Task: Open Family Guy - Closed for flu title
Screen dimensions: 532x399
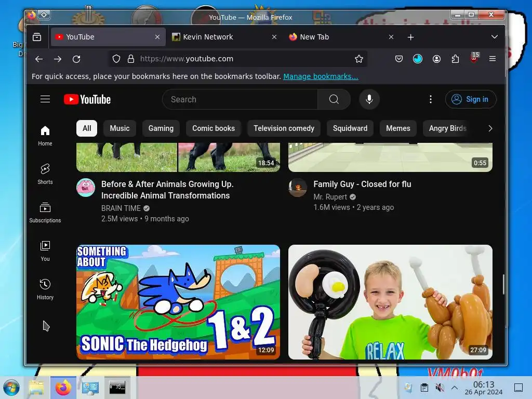Action: (362, 184)
